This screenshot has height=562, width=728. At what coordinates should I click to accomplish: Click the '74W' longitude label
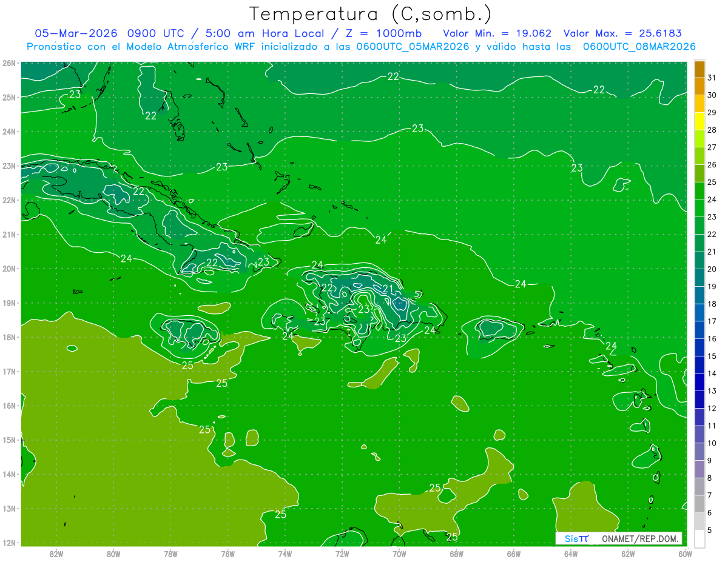[x=285, y=554]
